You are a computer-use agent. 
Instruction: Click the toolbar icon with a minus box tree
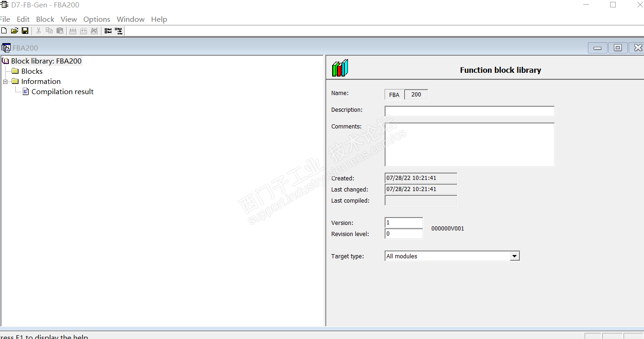click(119, 31)
